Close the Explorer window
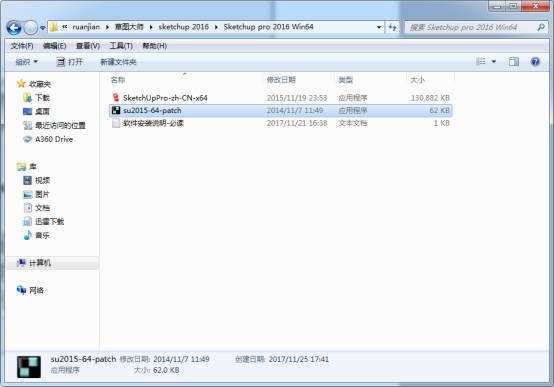The image size is (554, 387). point(535,6)
